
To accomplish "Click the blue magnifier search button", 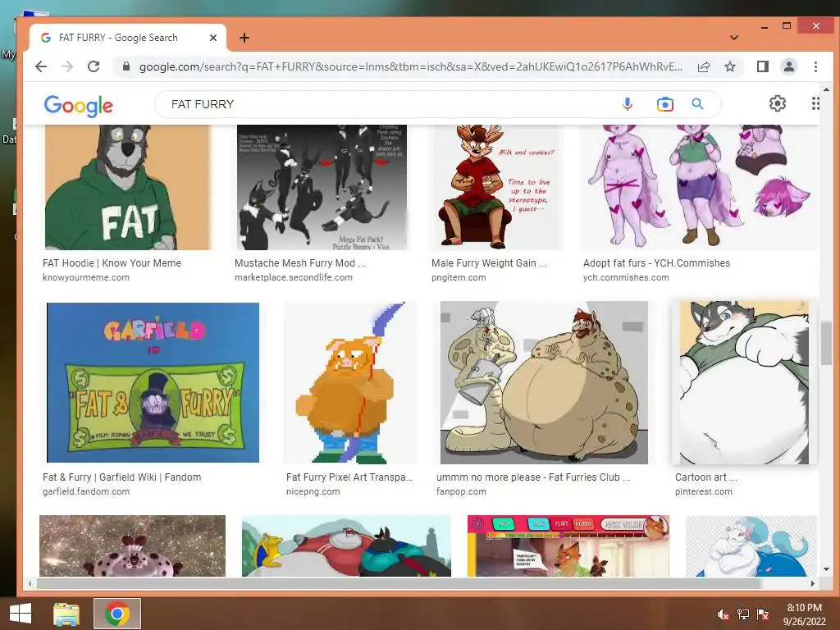I will tap(697, 104).
